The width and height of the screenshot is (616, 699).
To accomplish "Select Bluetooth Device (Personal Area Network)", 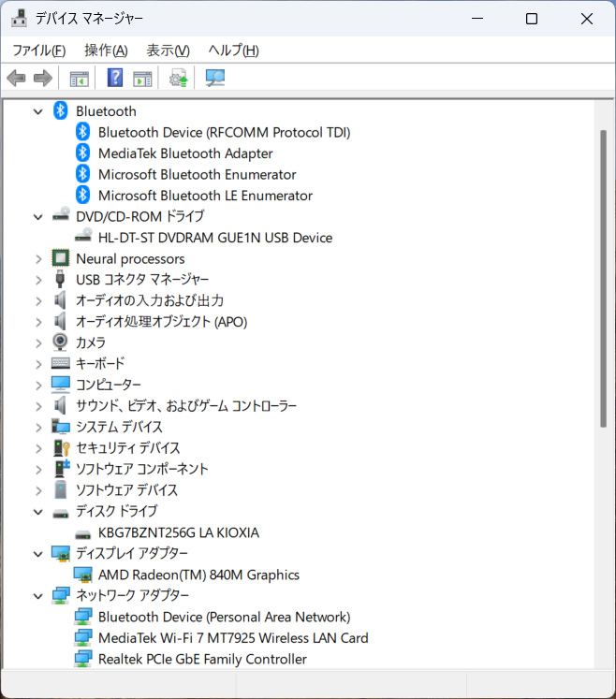I will [225, 617].
